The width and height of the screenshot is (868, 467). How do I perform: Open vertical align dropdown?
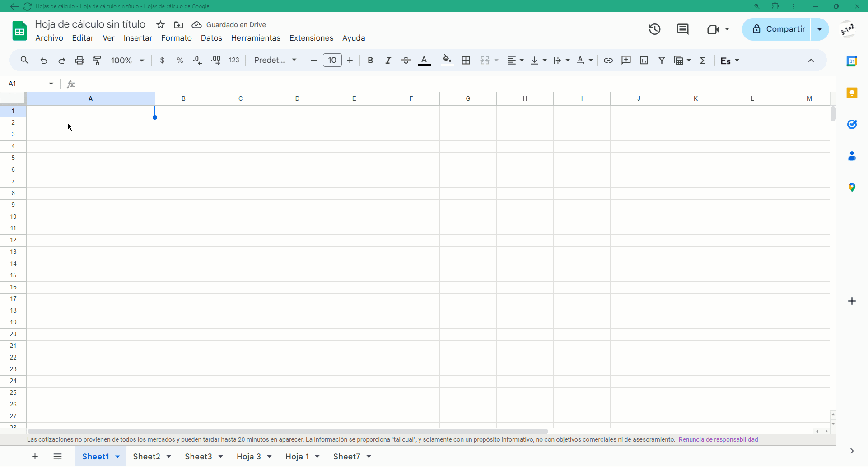coord(538,61)
